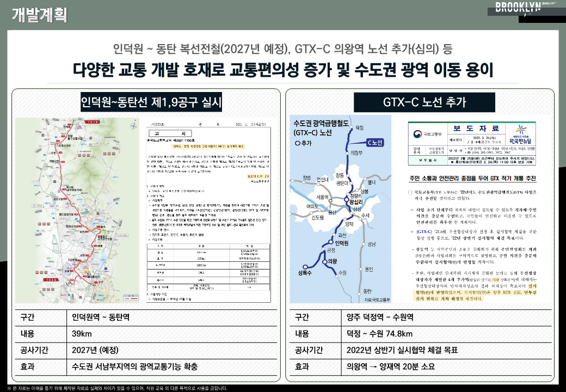Image resolution: width=566 pixels, height=392 pixels.
Task: Click the 한국판뉴딜 logo in press release
Action: point(520,134)
